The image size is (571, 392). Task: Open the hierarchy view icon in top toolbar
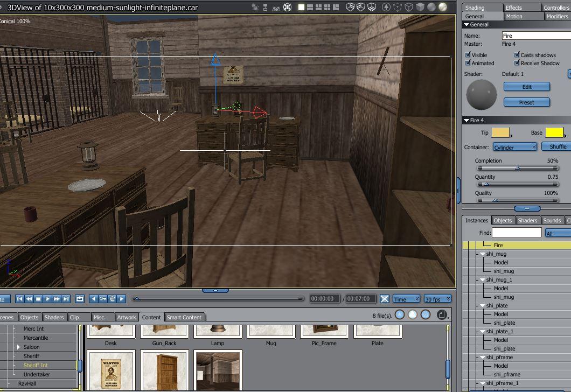266,8
